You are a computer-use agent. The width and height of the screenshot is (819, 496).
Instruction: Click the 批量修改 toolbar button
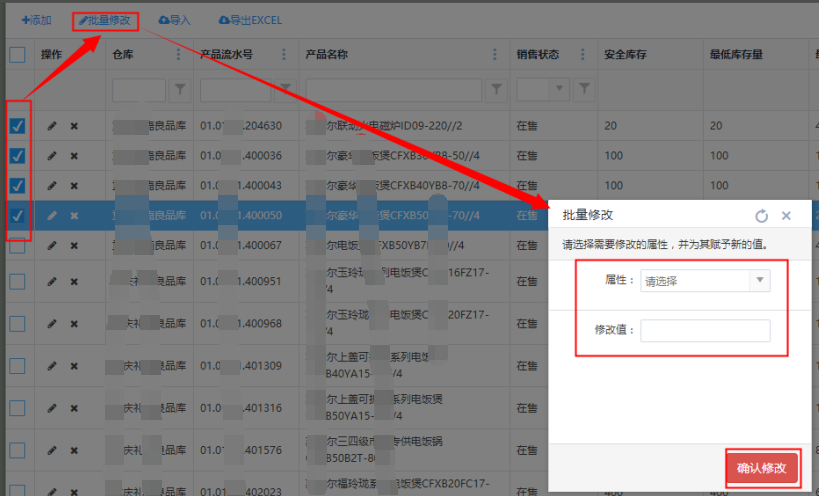(105, 20)
